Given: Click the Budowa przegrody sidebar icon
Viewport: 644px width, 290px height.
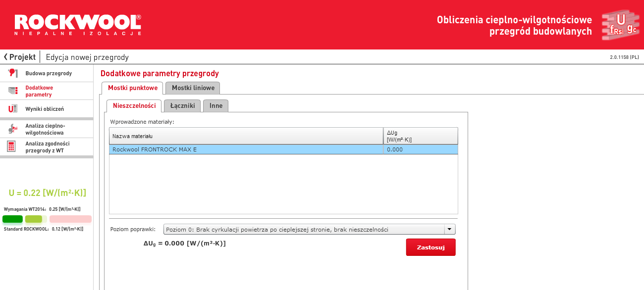Looking at the screenshot, I should tap(13, 73).
